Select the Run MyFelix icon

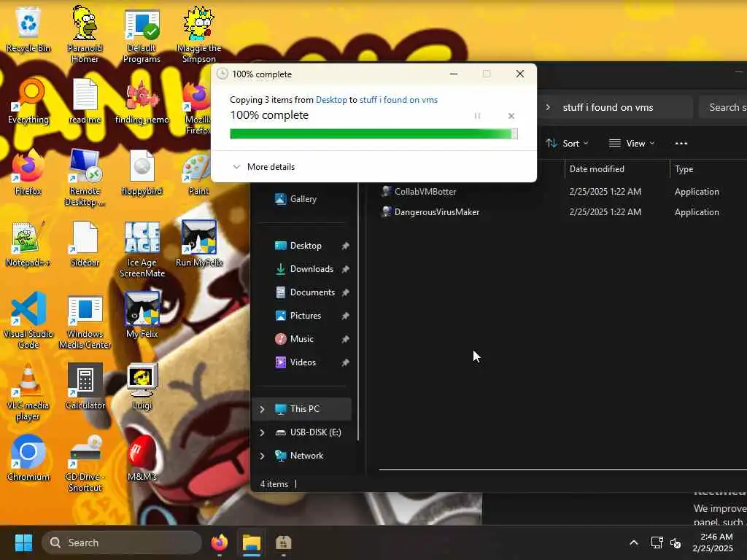pos(198,244)
